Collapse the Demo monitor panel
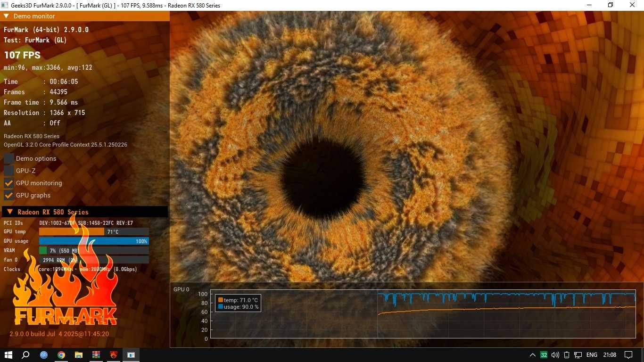Screen dimensions: 644x362 (x=6, y=16)
